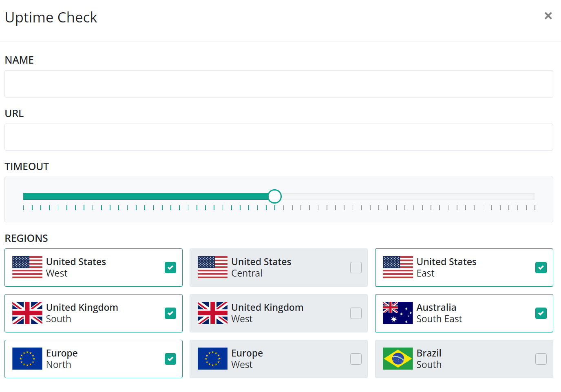Screen dimensions: 561x392
Task: Click the United States Central flag icon
Action: [x=212, y=268]
